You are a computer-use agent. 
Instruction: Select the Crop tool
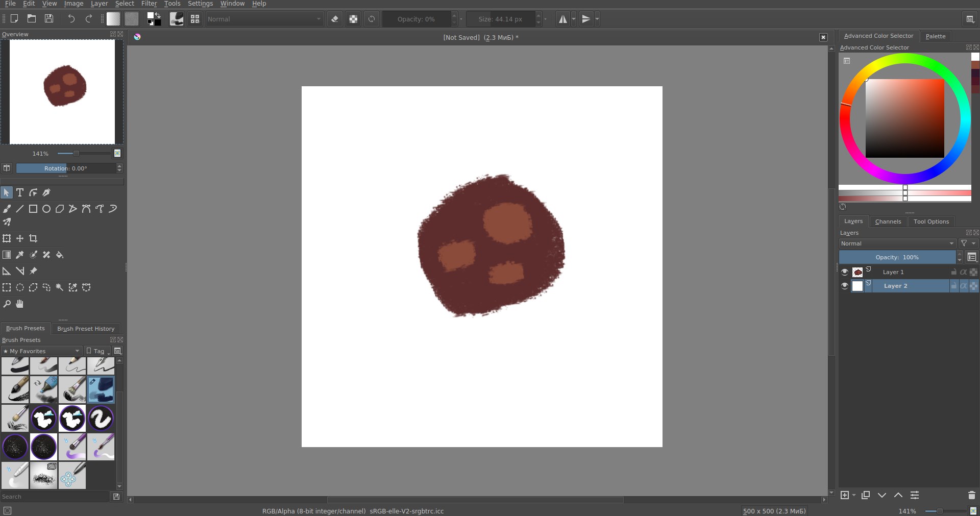pyautogui.click(x=33, y=238)
